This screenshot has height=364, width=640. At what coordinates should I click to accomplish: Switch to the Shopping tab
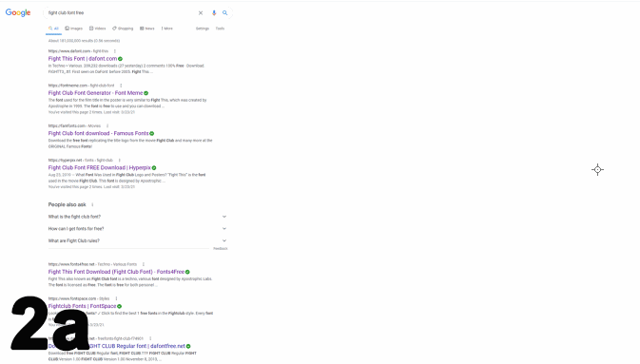tap(123, 29)
